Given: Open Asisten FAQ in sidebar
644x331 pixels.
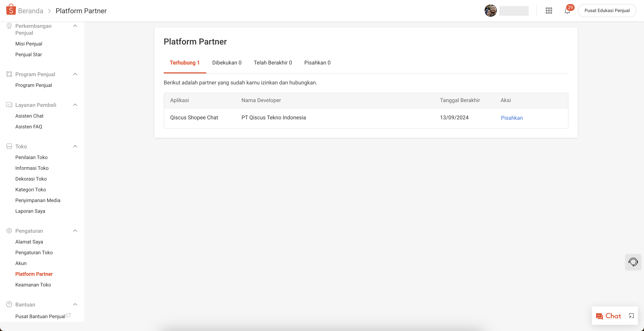Looking at the screenshot, I should [x=29, y=127].
